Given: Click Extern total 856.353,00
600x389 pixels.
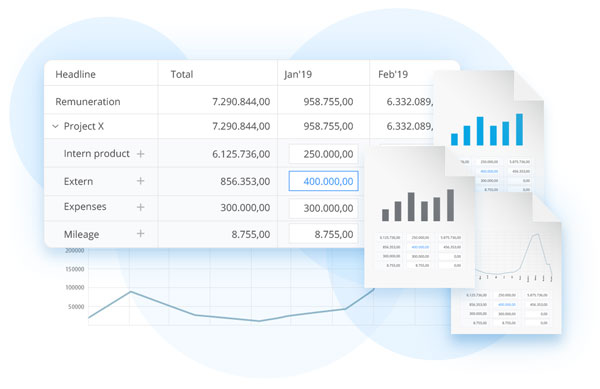Looking at the screenshot, I should [245, 181].
